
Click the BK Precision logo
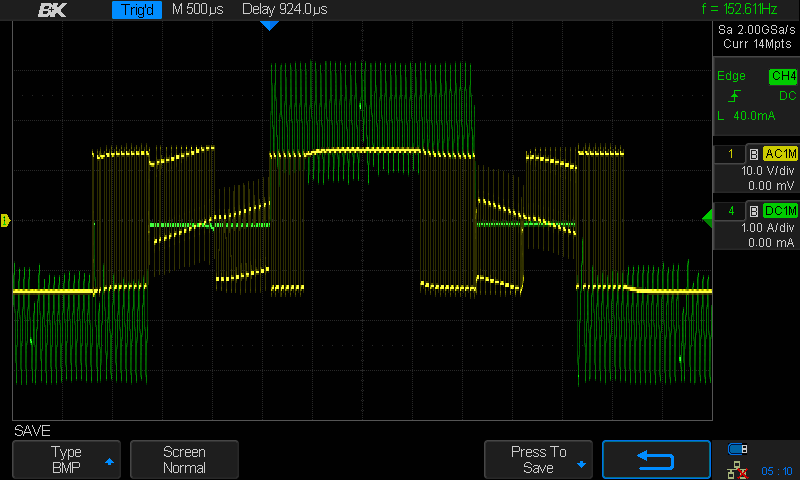pos(52,10)
